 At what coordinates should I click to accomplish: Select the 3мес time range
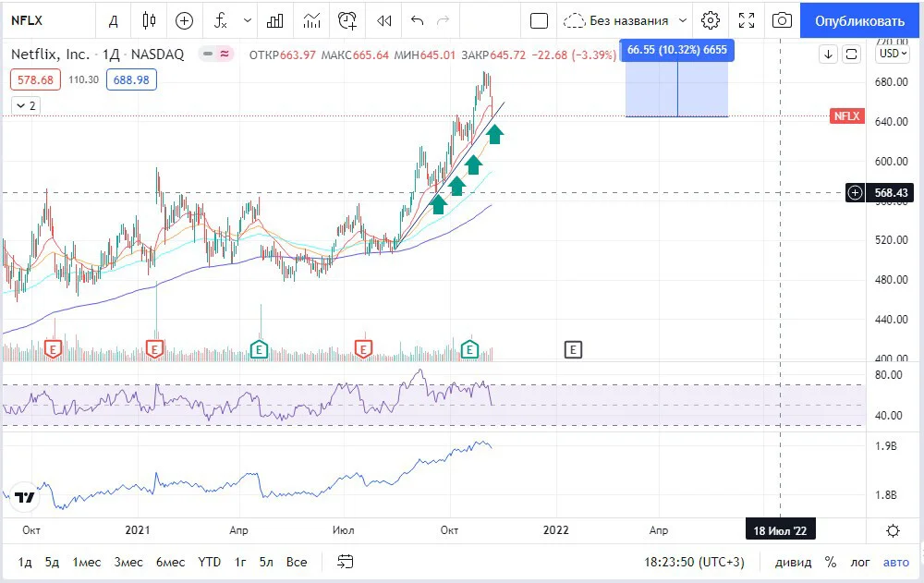(x=128, y=562)
